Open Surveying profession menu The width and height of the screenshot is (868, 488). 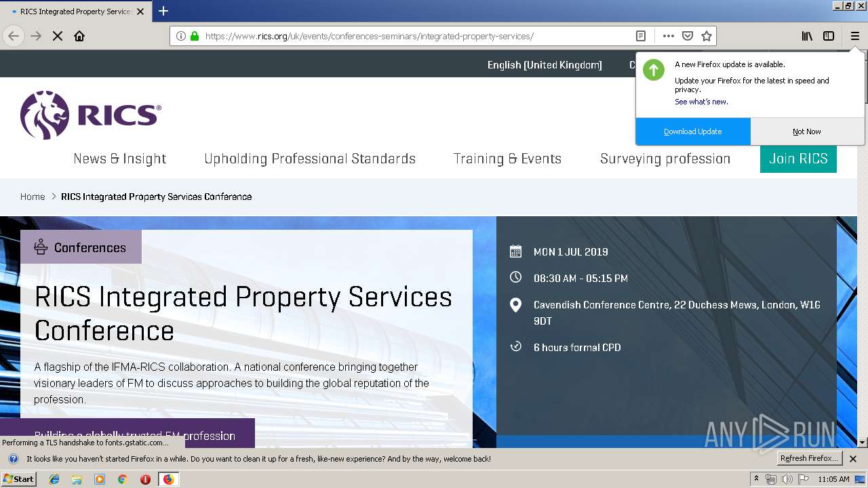tap(665, 159)
